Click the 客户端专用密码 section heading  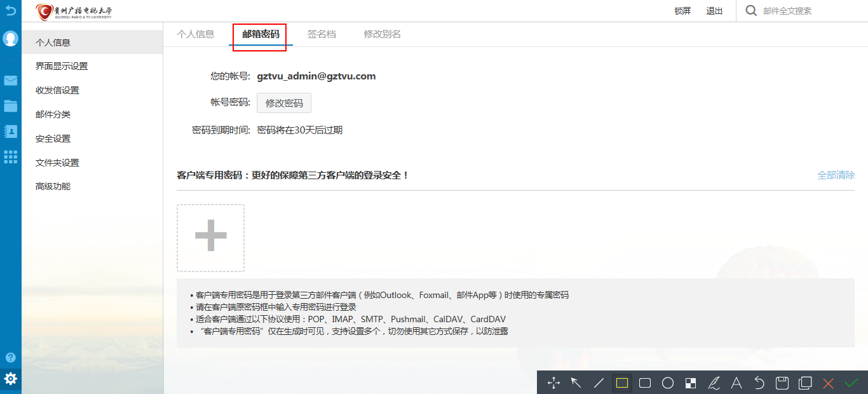click(x=293, y=175)
